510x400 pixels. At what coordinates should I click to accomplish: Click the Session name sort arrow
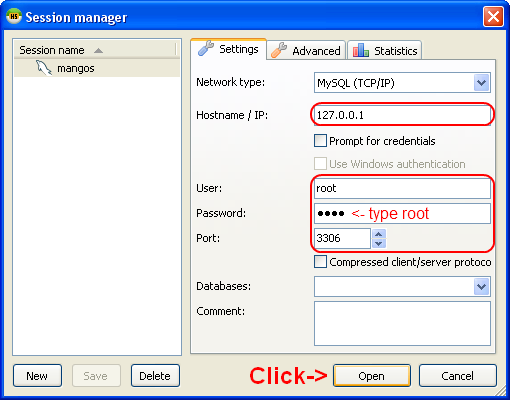98,51
